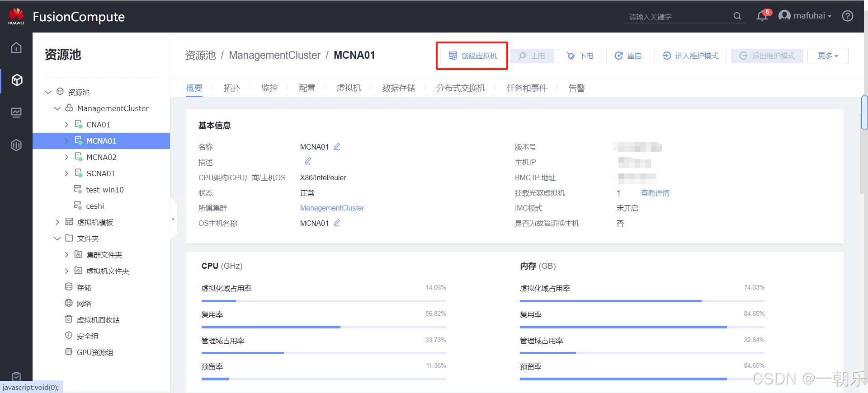The height and width of the screenshot is (393, 868).
Task: Select the 概要 tab
Action: [194, 88]
